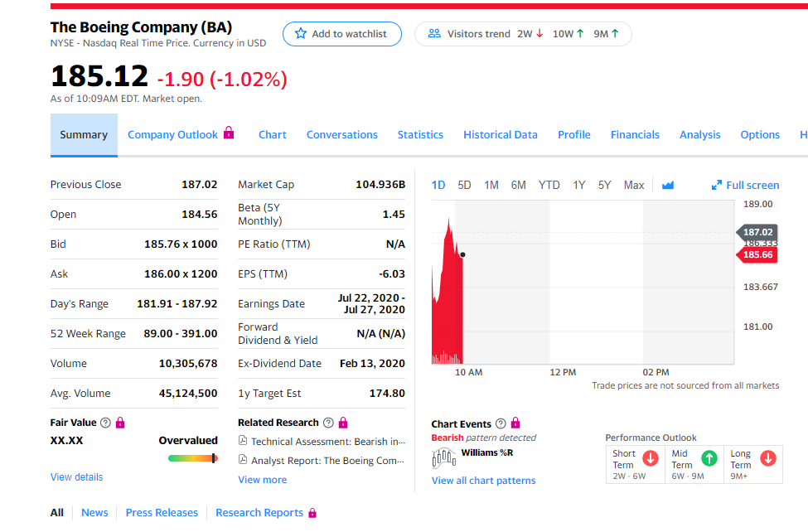Open the Company Outlook tab
Screen dimensions: 808x532
172,134
